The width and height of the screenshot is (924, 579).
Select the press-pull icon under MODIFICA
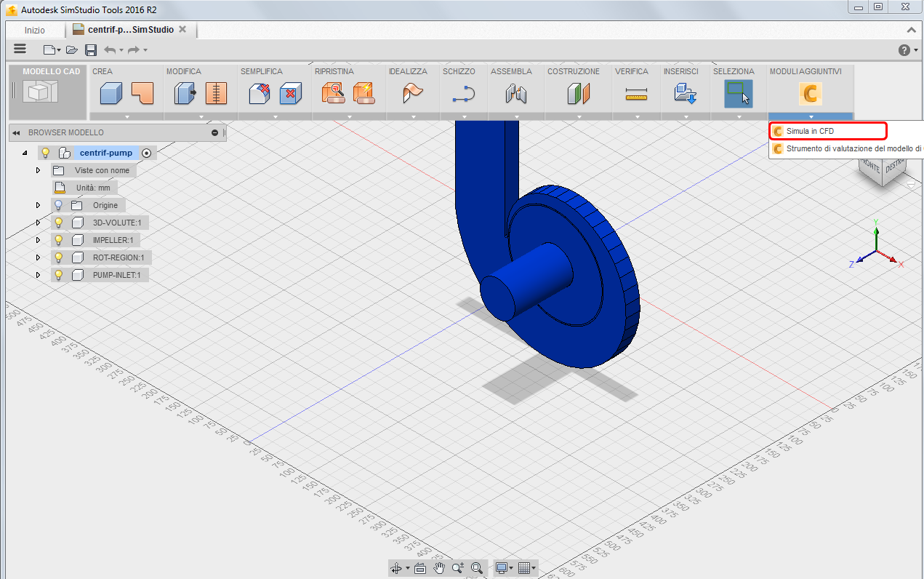click(185, 94)
